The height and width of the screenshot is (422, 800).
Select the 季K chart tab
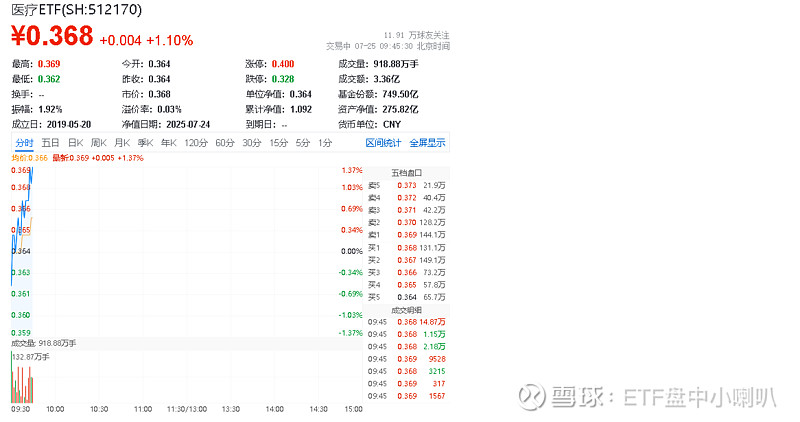point(145,143)
